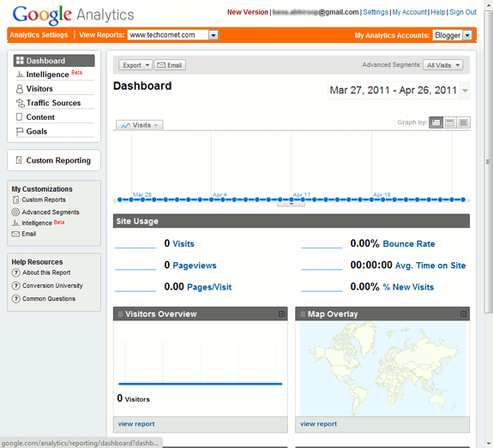Click the Email envelope icon in My Customizations
The width and height of the screenshot is (493, 448).
tap(15, 234)
